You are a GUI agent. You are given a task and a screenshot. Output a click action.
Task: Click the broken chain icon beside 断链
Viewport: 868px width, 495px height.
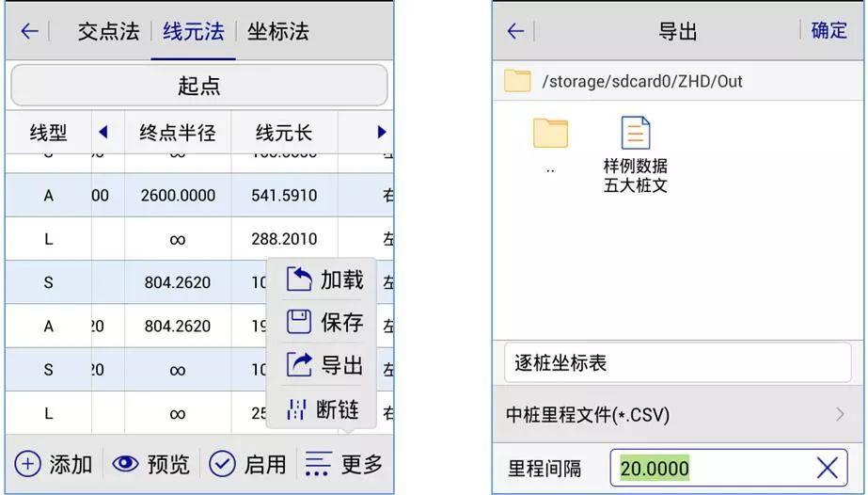[x=296, y=409]
